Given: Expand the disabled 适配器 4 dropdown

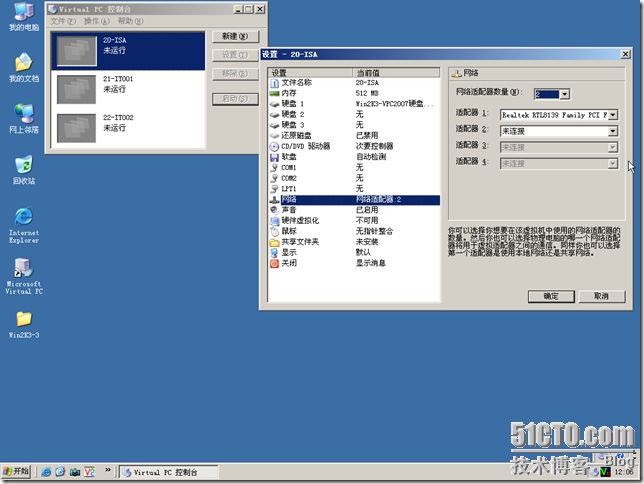Looking at the screenshot, I should point(612,164).
